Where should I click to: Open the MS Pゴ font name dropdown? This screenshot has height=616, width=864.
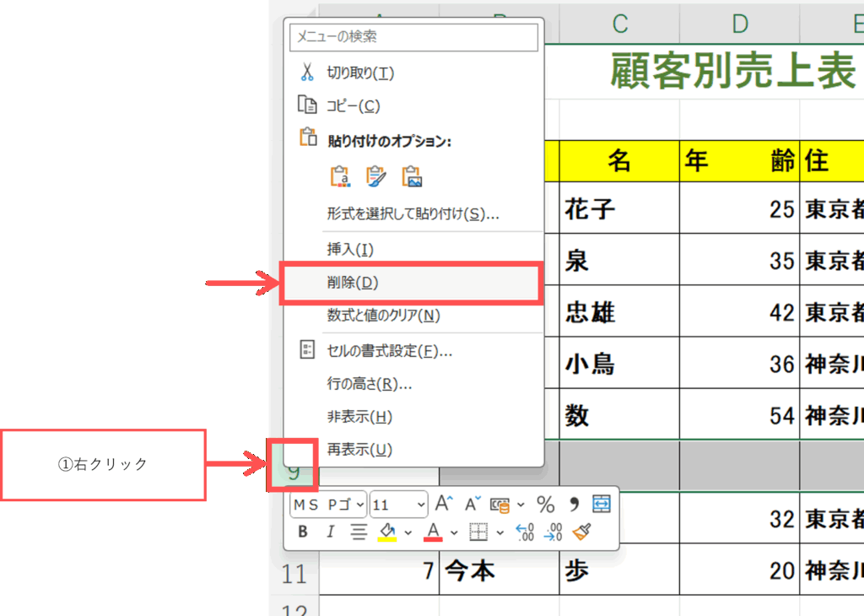coord(361,505)
